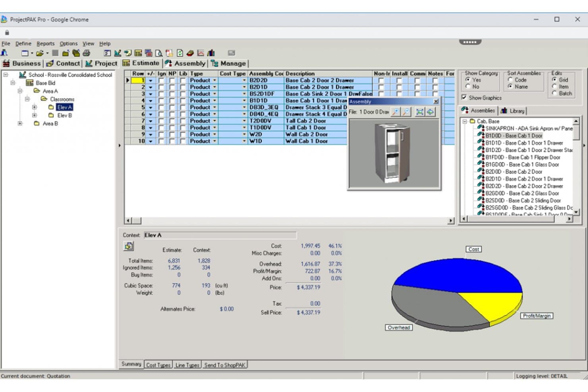Viewport: 588px width, 392px height.
Task: Click fit-to-window icon in Assembly popup
Action: (420, 112)
